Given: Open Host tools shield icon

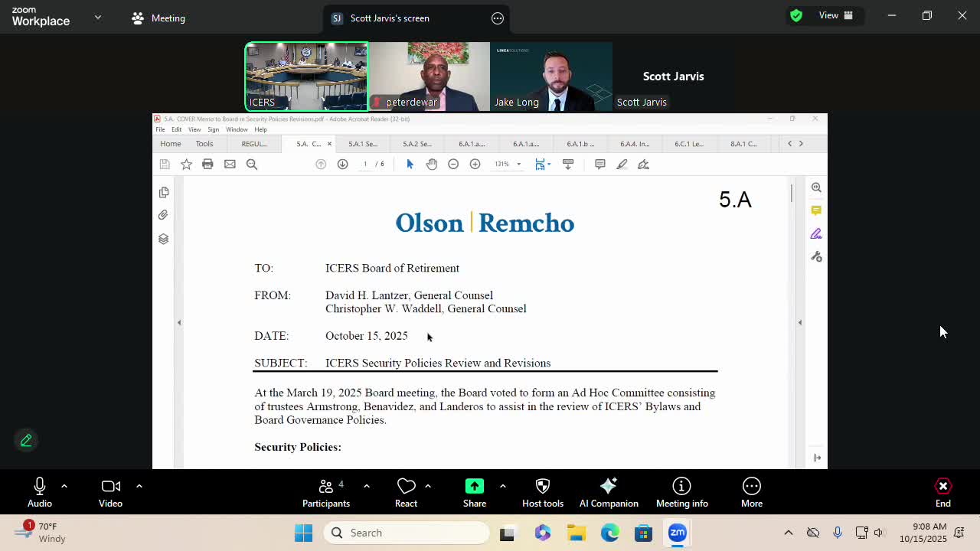Looking at the screenshot, I should 542,492.
